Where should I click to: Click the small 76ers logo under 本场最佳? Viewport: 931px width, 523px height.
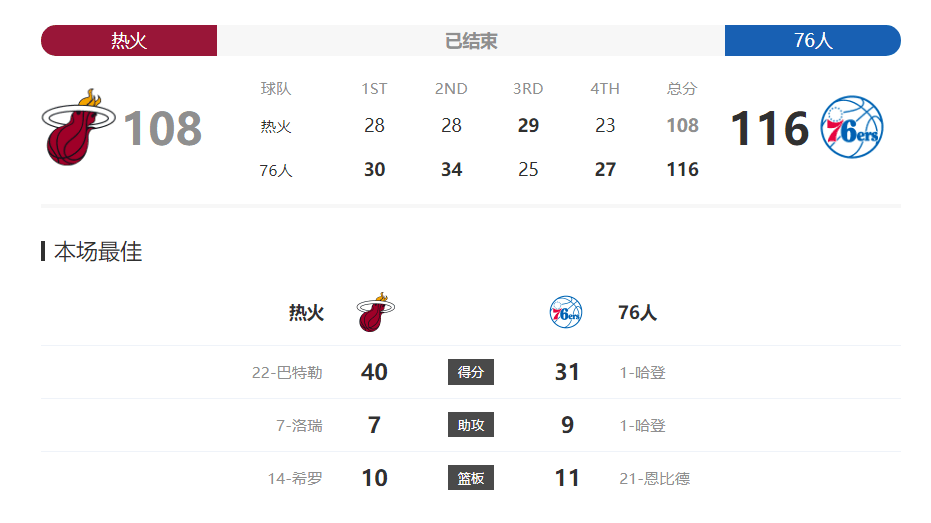point(565,312)
